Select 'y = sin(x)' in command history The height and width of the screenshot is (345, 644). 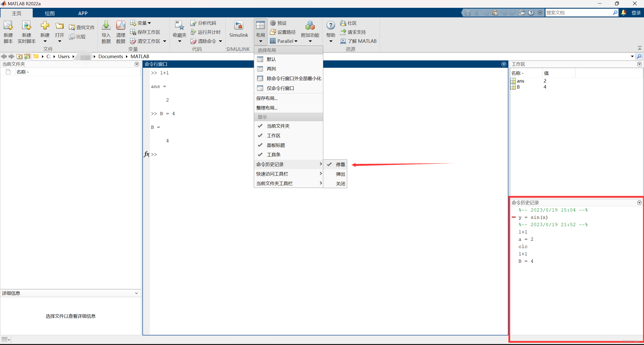[533, 217]
